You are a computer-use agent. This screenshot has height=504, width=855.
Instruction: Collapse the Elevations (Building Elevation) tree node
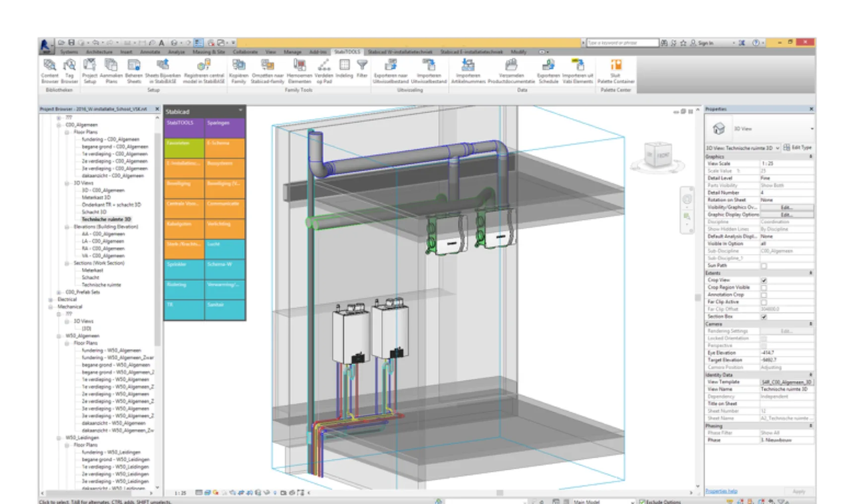67,227
